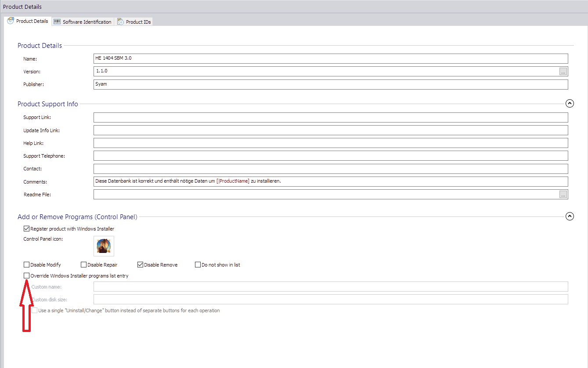The width and height of the screenshot is (588, 368).
Task: Click the Product Support Info heading
Action: (x=48, y=104)
